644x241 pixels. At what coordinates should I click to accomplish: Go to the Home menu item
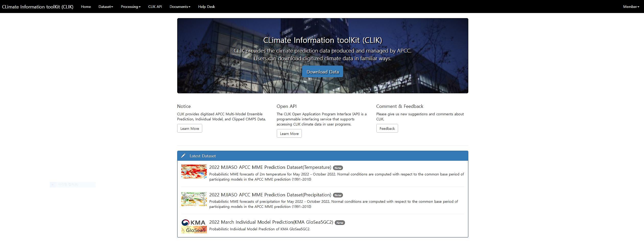point(86,7)
